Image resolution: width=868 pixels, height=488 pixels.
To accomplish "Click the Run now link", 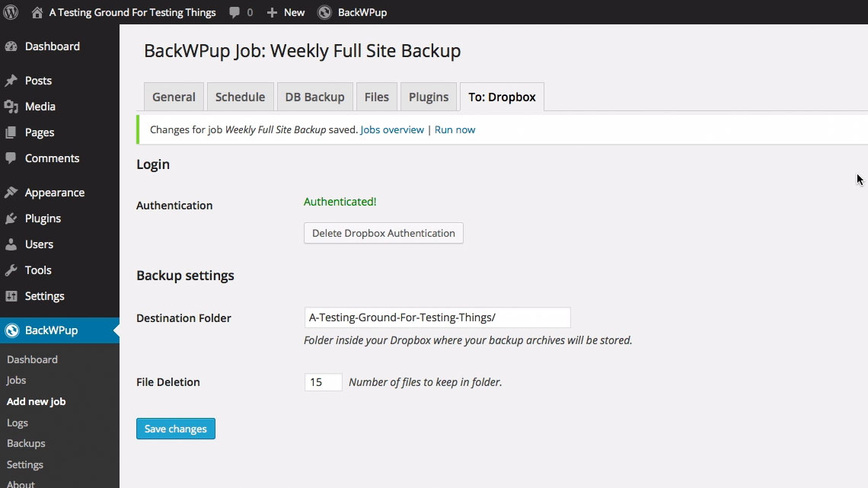I will [455, 129].
